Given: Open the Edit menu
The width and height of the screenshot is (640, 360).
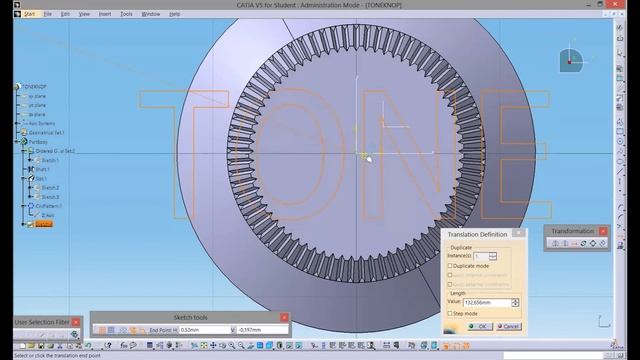Looking at the screenshot, I should pyautogui.click(x=65, y=14).
